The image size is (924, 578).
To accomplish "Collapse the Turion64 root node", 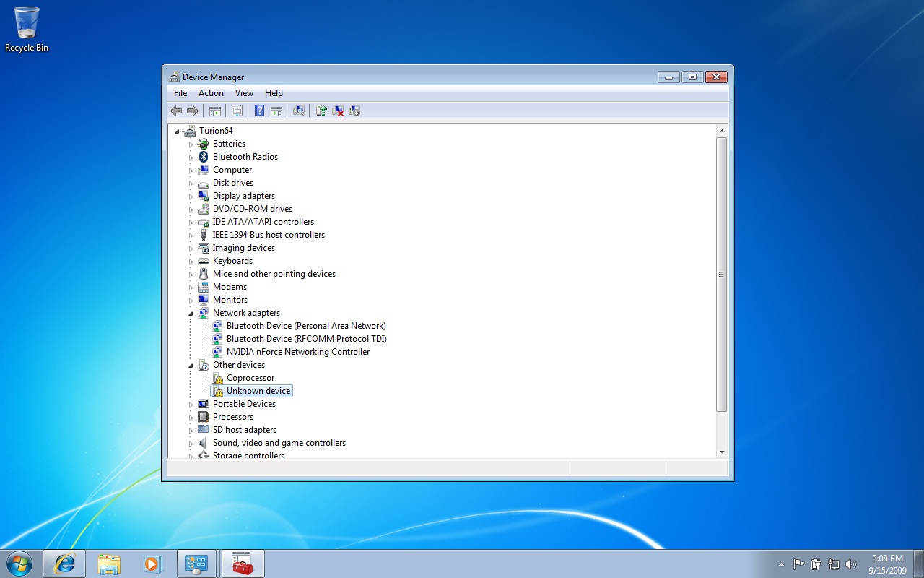I will [178, 131].
